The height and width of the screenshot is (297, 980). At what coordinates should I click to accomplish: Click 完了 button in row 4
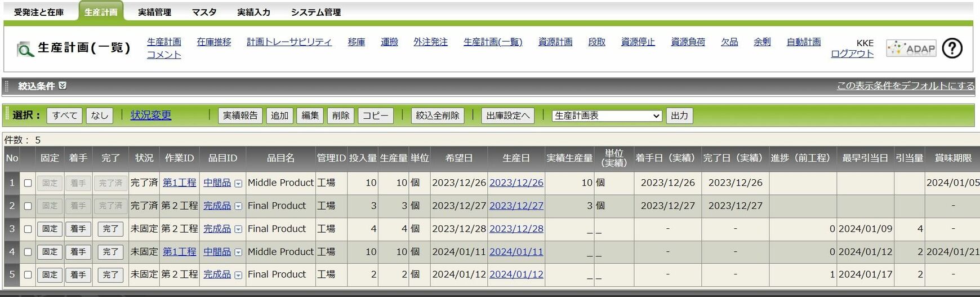tap(110, 252)
